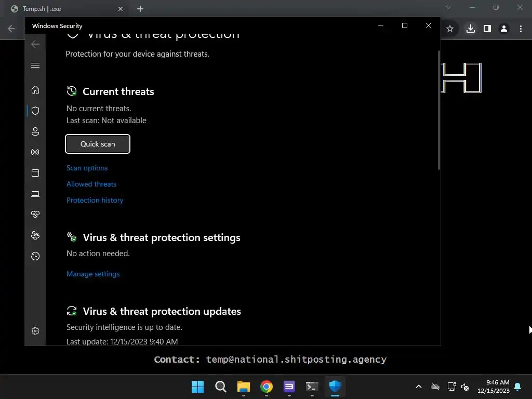Open Protection history clock icon in sidebar
This screenshot has width=532, height=399.
coord(35,256)
